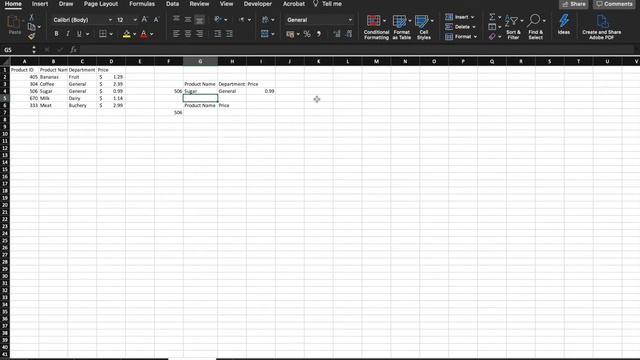Open Find & Select magnifier
The height and width of the screenshot is (360, 640).
pyautogui.click(x=536, y=27)
